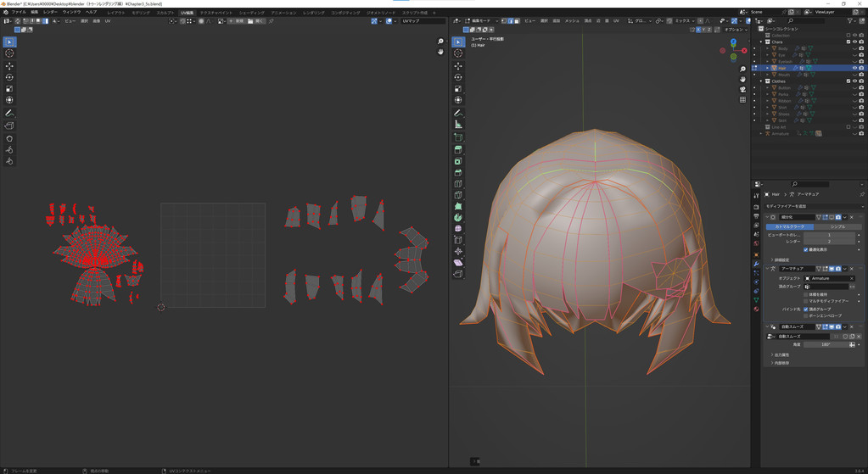Collapse the Chara collection in outliner

(x=761, y=42)
